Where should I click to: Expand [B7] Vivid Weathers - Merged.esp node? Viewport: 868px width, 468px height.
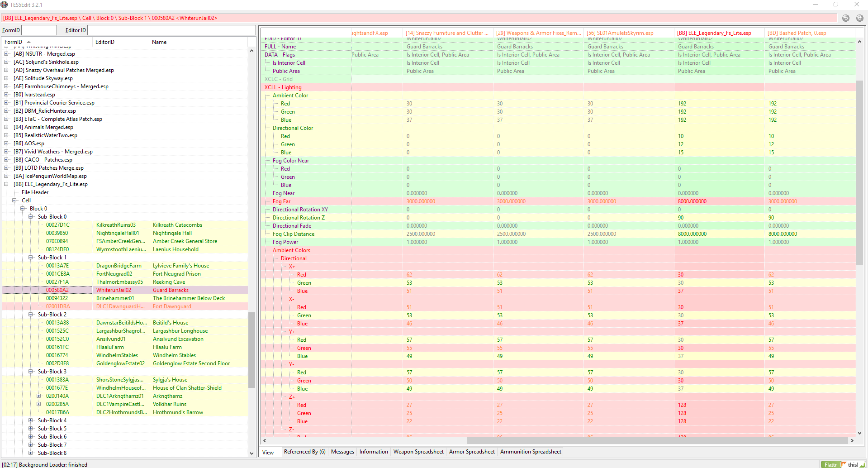pyautogui.click(x=6, y=152)
